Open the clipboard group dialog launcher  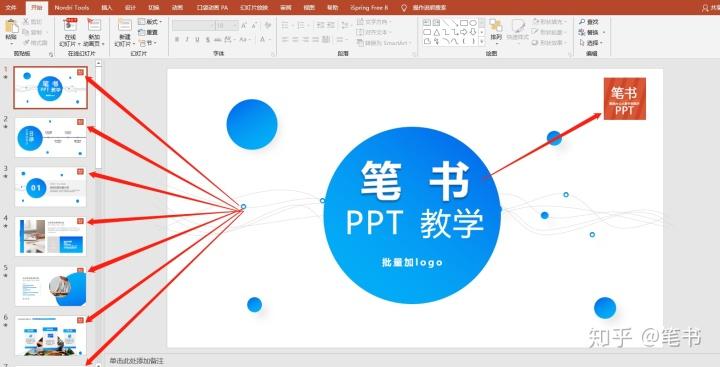pyautogui.click(x=51, y=55)
